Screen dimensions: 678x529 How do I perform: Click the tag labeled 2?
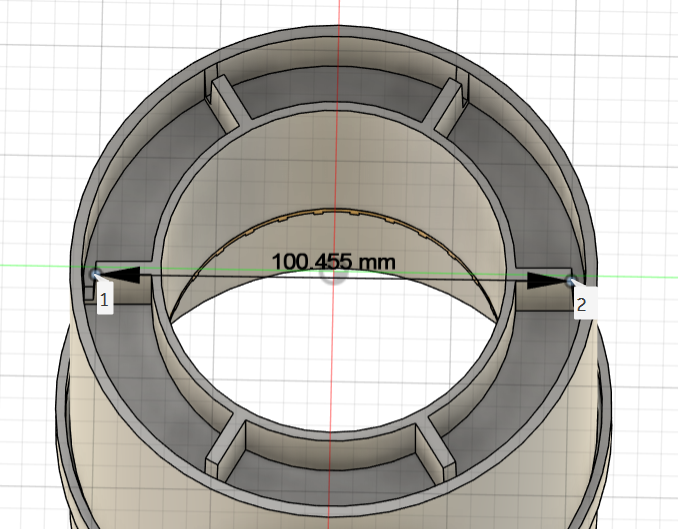point(582,304)
